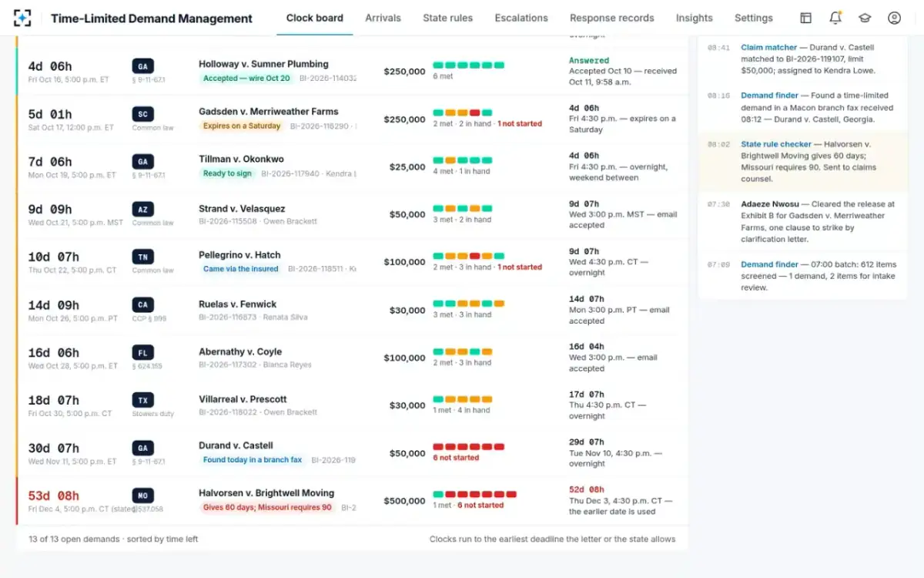The image size is (924, 578).
Task: Open Strand v. Velasquez demand
Action: 242,209
